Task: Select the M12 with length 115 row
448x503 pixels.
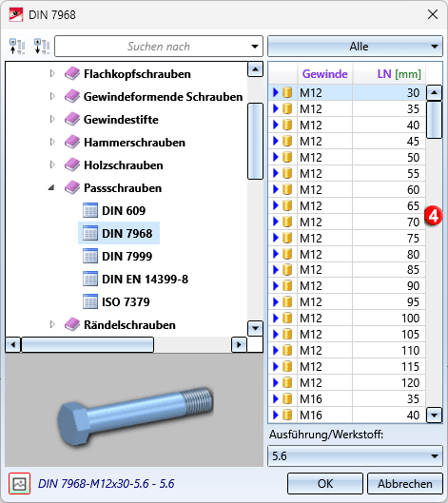Action: (x=347, y=366)
